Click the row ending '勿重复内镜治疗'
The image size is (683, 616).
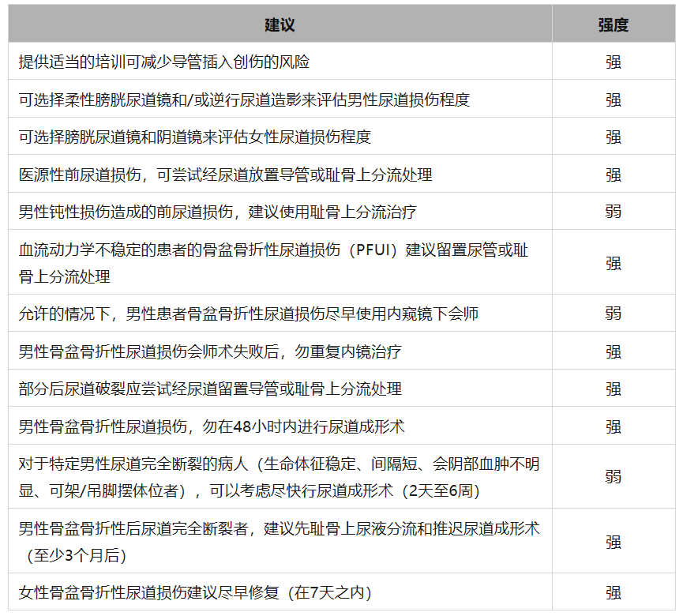tap(341, 351)
